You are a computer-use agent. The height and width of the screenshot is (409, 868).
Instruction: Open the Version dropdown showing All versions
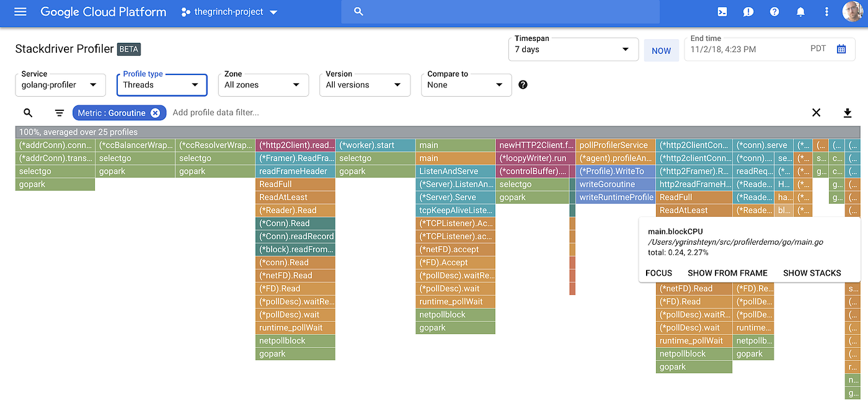365,84
